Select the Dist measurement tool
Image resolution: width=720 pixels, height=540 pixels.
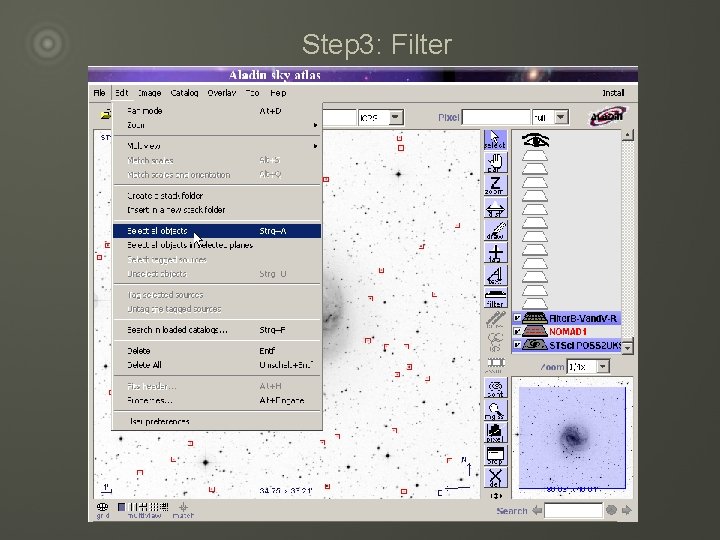(495, 208)
